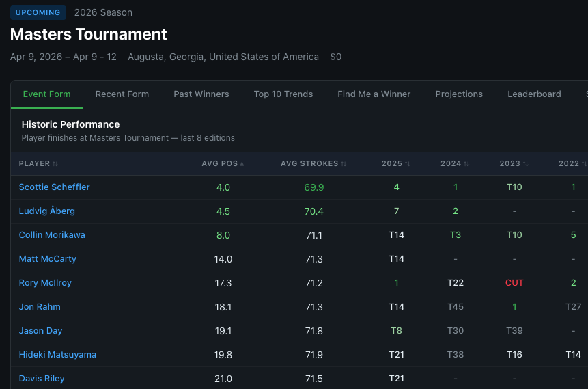
Task: Sort table by Player column sort icon
Action: (x=55, y=164)
